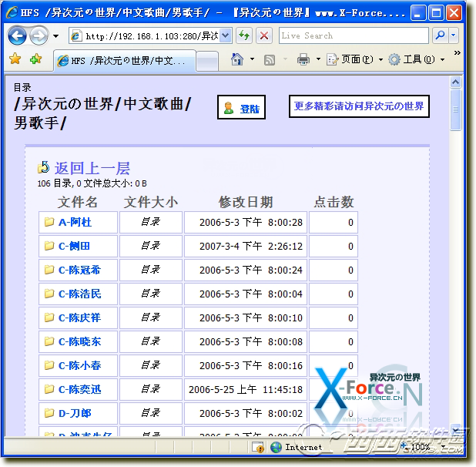Open the C-陈奕迅 folder link

point(79,389)
